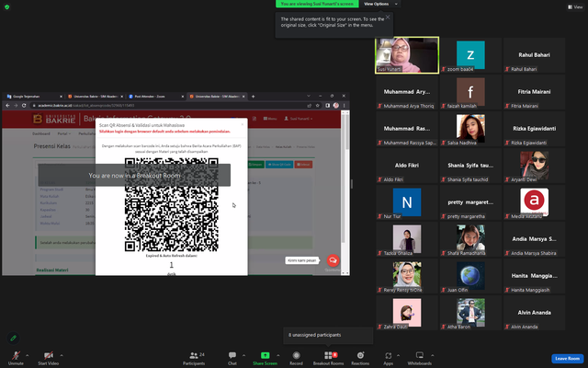
Task: Click the blue Show QR Code button
Action: point(279,165)
